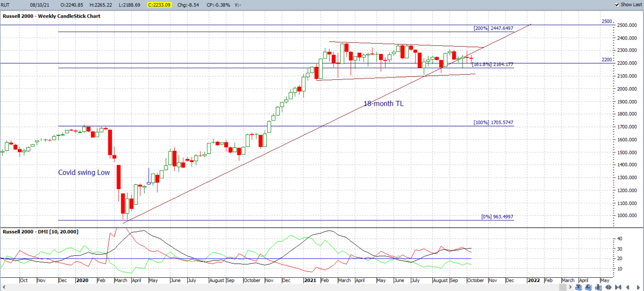The height and width of the screenshot is (291, 644).
Task: Shift chart right with single right arrow
Action: click(x=638, y=287)
